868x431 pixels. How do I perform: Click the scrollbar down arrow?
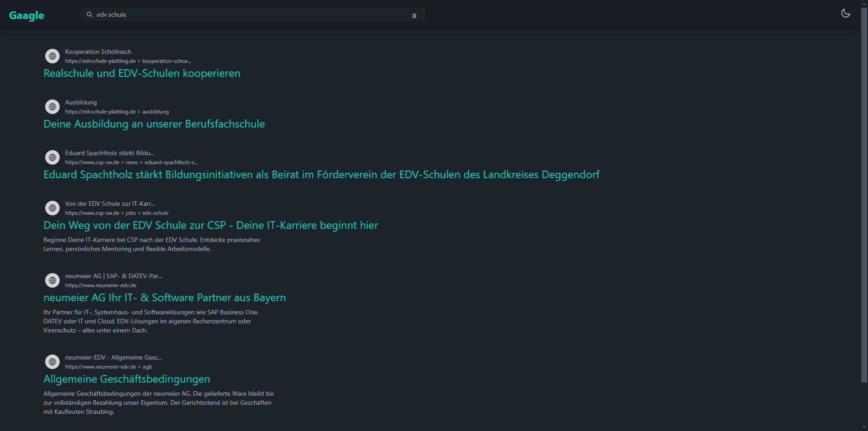(x=864, y=427)
